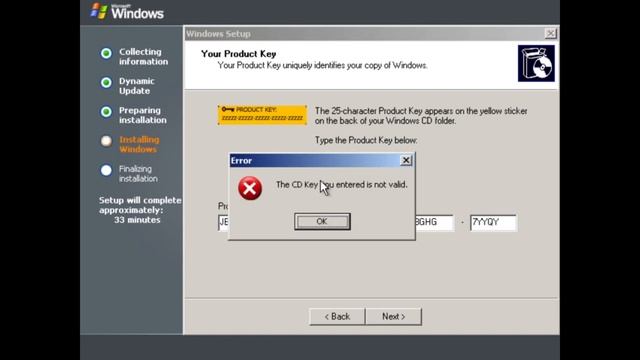
Task: Click the product key field ending BGHG
Action: tap(434, 222)
